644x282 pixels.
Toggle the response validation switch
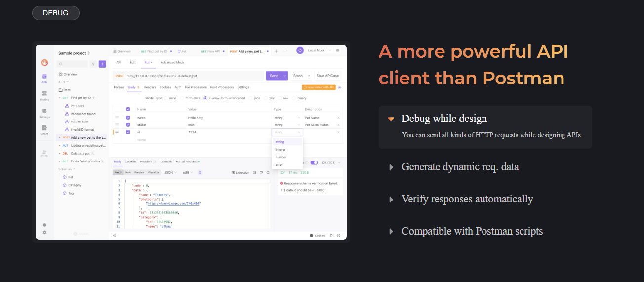coord(314,163)
